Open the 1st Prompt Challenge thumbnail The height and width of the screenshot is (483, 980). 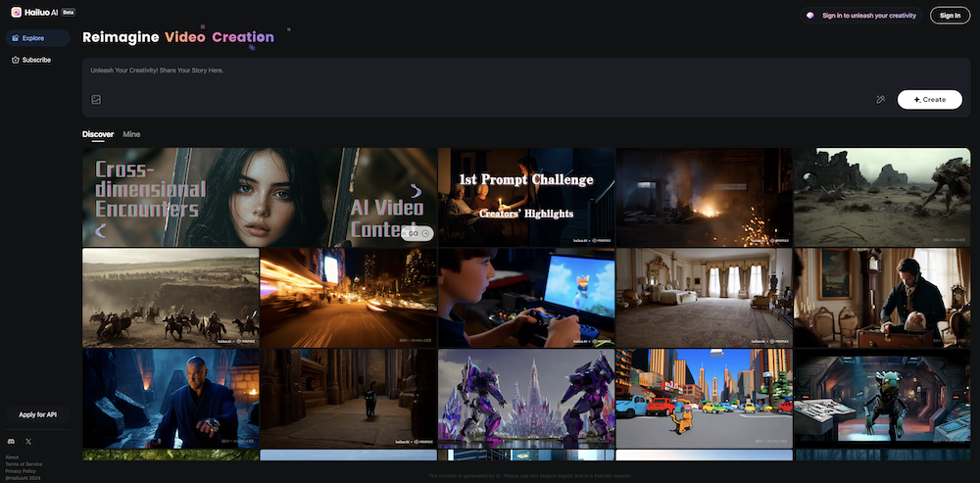point(526,196)
